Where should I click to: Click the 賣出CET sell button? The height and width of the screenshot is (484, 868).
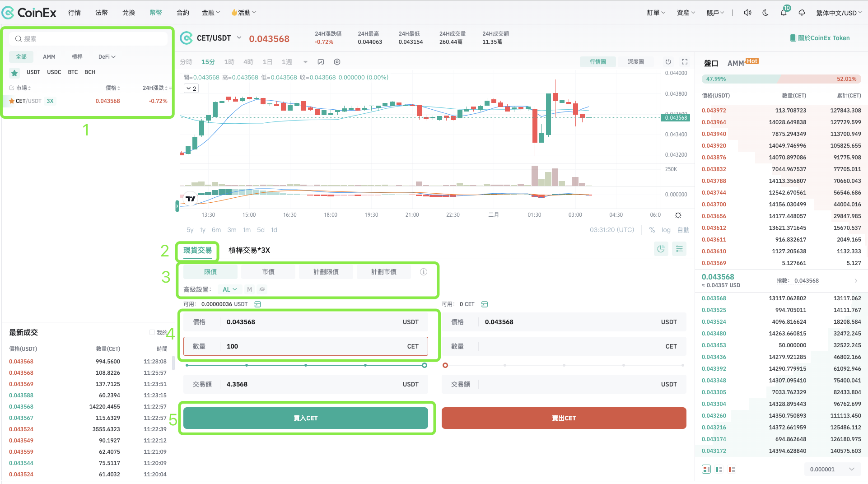pyautogui.click(x=564, y=418)
